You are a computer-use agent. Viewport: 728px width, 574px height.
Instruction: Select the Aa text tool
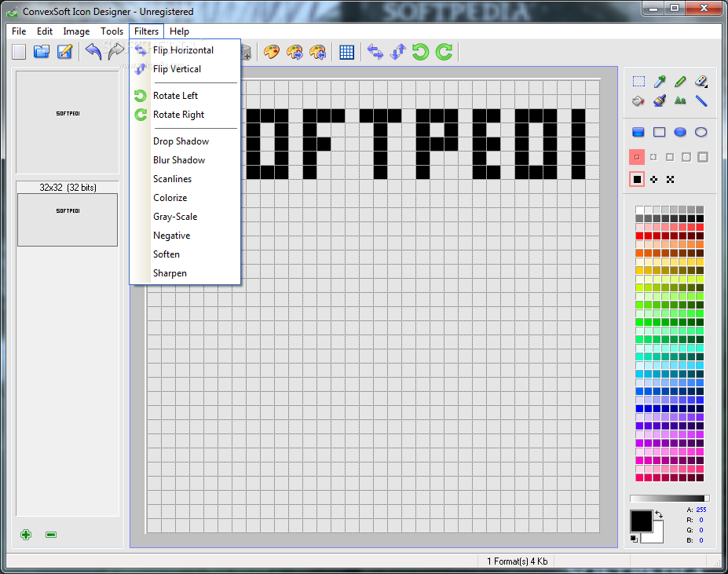pyautogui.click(x=680, y=101)
